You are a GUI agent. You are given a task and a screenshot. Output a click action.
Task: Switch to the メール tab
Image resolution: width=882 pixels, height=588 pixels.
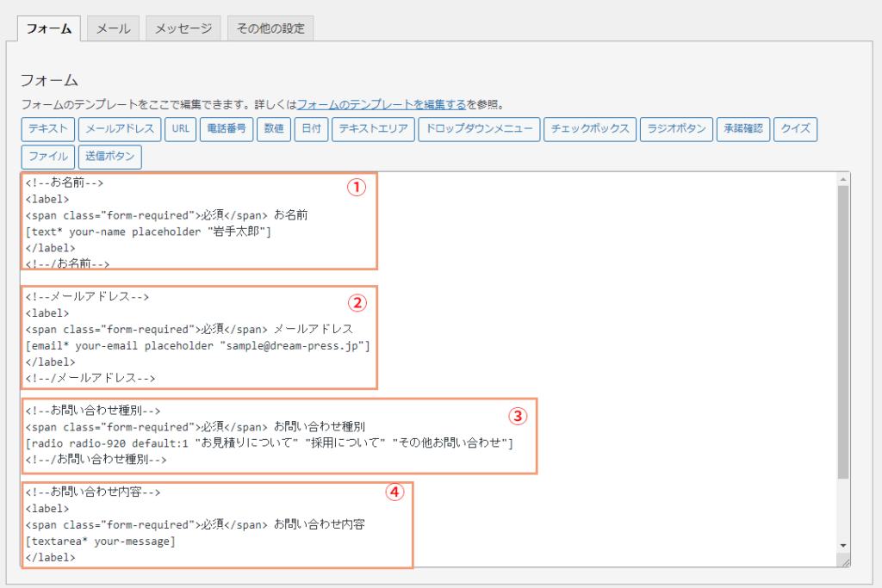click(113, 28)
